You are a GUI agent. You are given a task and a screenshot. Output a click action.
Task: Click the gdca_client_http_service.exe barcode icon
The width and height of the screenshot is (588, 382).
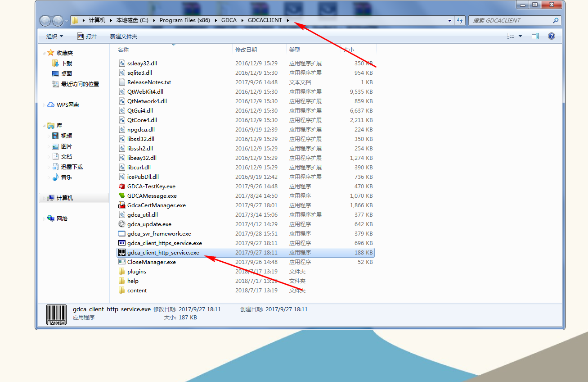(121, 253)
